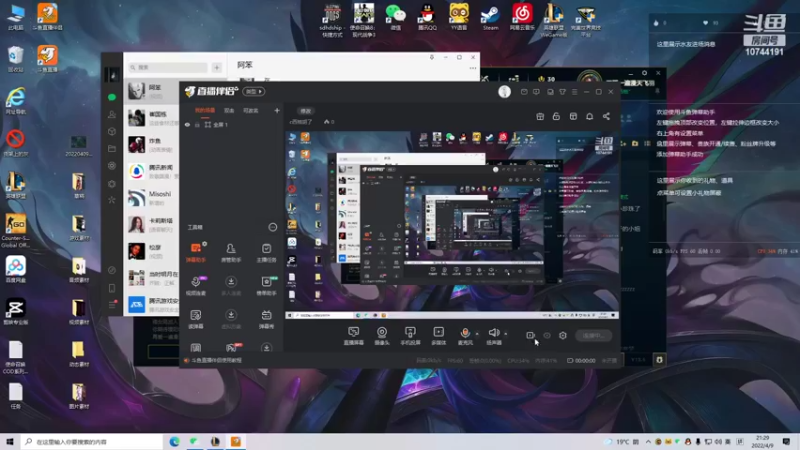Image resolution: width=800 pixels, height=450 pixels.
Task: Click the start streaming button
Action: [593, 335]
